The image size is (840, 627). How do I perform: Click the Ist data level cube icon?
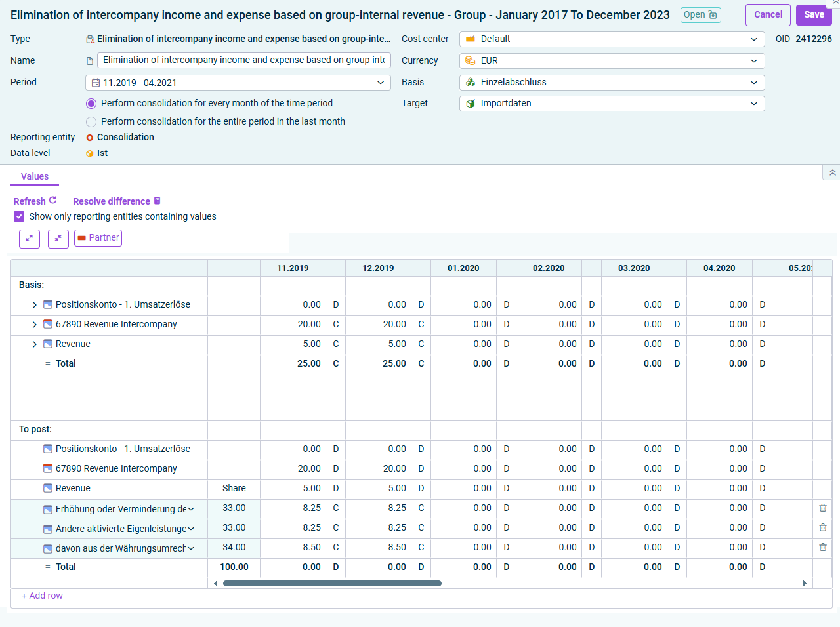[90, 153]
